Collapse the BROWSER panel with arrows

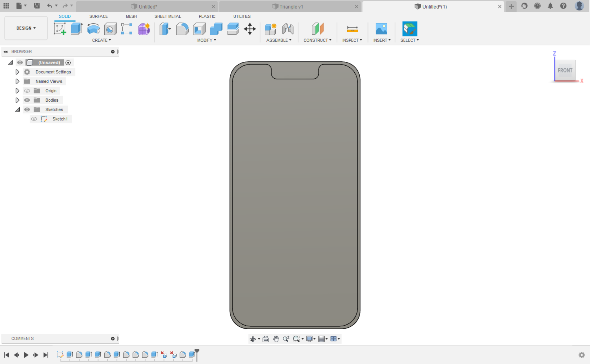tap(6, 52)
